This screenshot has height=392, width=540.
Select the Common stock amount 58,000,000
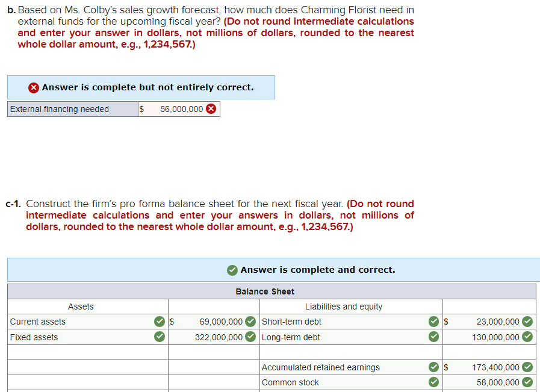(498, 382)
